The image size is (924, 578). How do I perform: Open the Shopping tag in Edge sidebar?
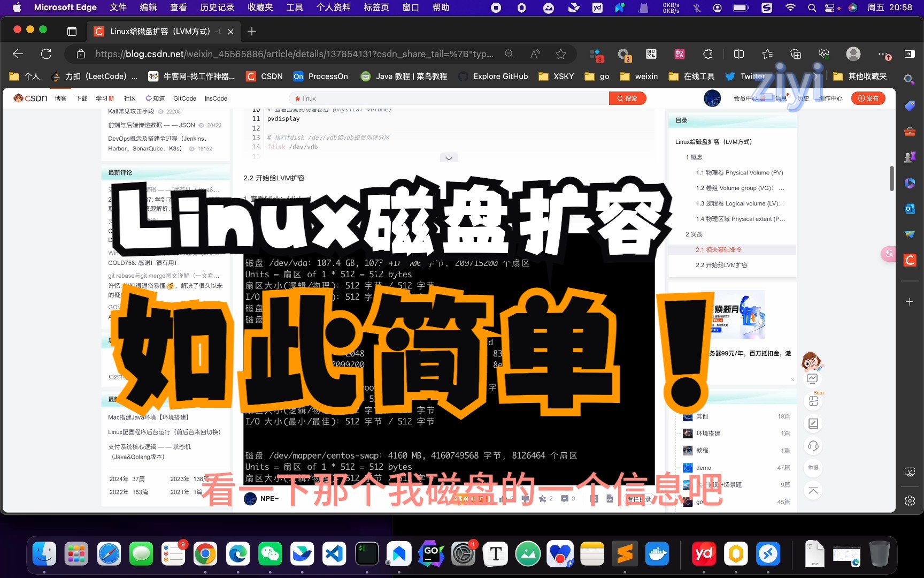(910, 105)
